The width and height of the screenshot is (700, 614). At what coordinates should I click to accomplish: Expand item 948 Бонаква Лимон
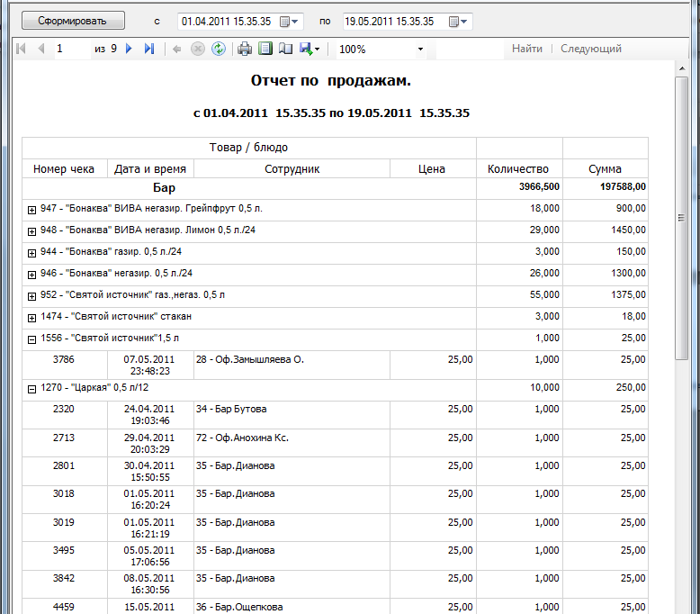tap(31, 231)
